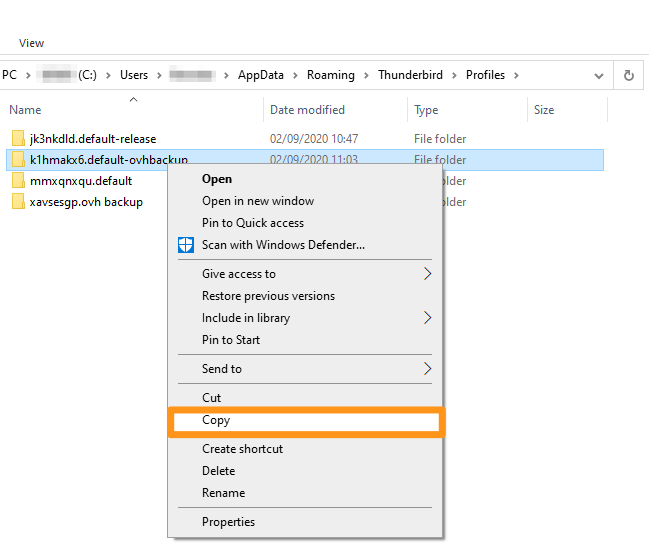Choose Rename in the context menu

tap(223, 493)
